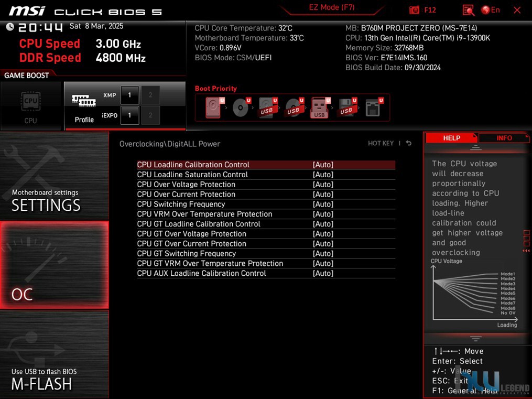Open the BIOS search magnifier icon
Viewport: 532px width, 399px height.
click(468, 10)
